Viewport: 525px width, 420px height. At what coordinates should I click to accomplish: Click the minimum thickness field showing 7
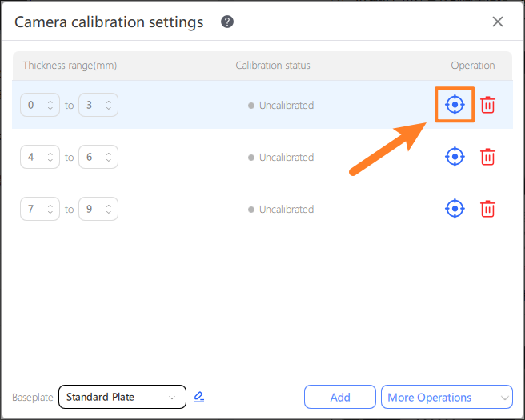click(x=34, y=209)
